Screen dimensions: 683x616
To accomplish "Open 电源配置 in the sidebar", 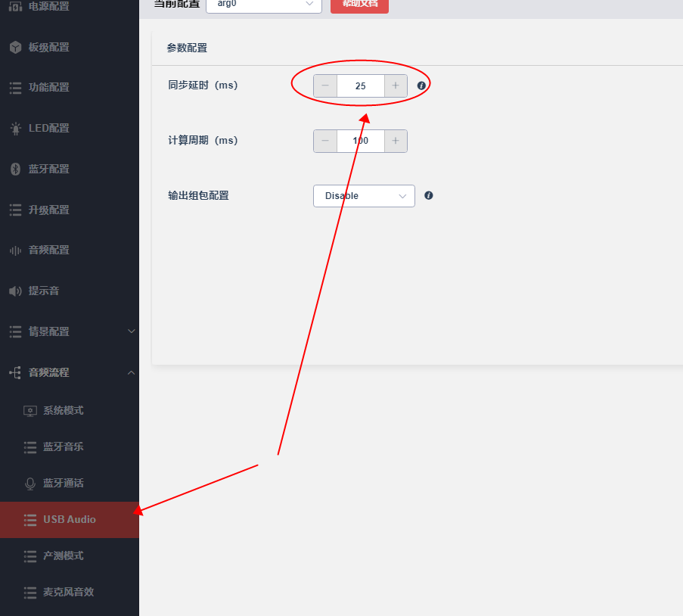I will click(x=70, y=7).
